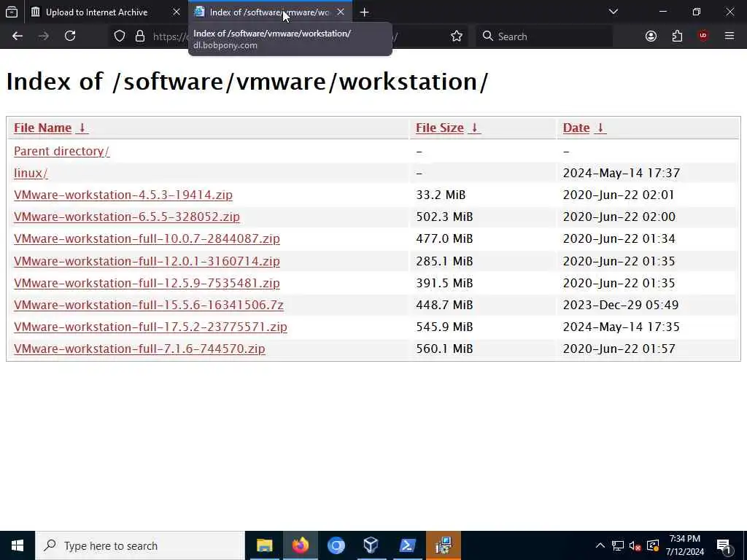Open Firefox View icon in tab bar

click(12, 12)
